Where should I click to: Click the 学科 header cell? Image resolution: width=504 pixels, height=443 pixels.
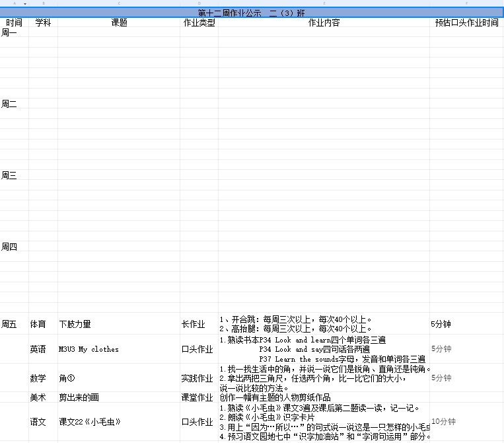click(x=44, y=22)
